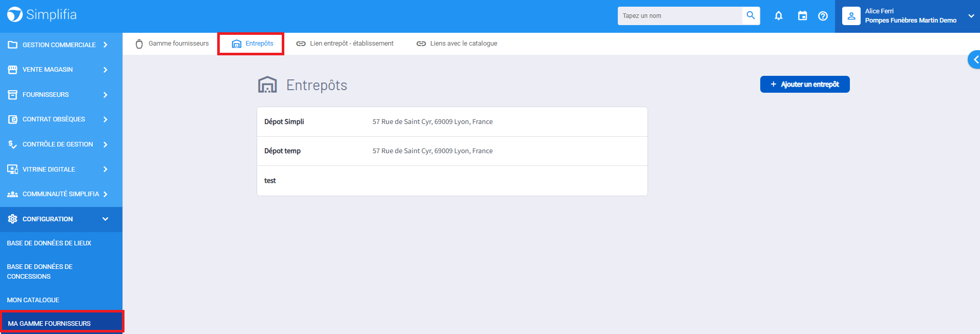The height and width of the screenshot is (334, 980).
Task: Focus the Tapez un nom search field
Action: click(679, 16)
